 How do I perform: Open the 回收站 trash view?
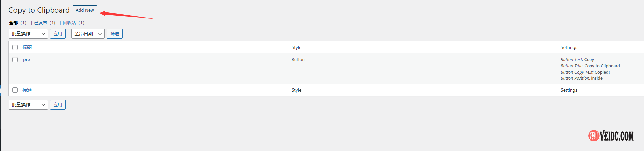[x=69, y=23]
